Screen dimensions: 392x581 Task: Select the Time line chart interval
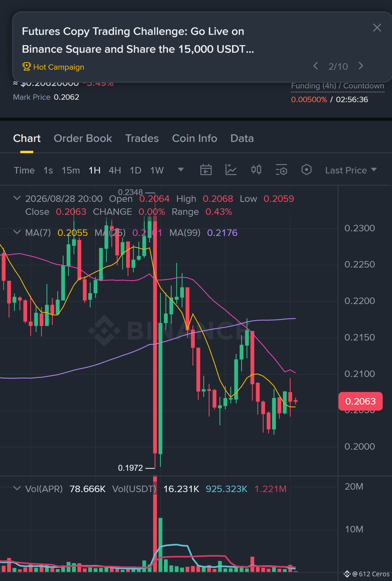tap(24, 170)
